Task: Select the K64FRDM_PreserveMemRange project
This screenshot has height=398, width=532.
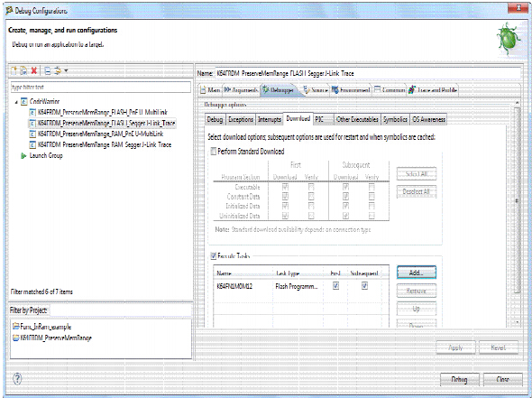Action: 56,338
